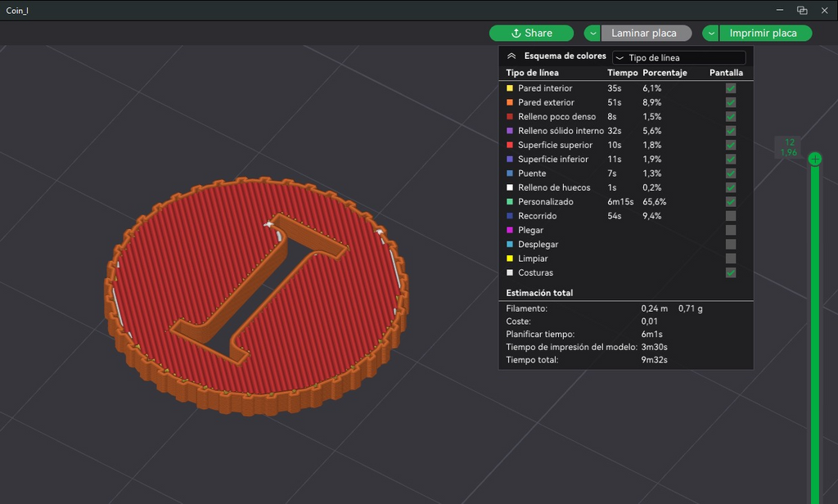Viewport: 838px width, 504px height.
Task: Click the Tipo de línea column header
Action: click(532, 73)
